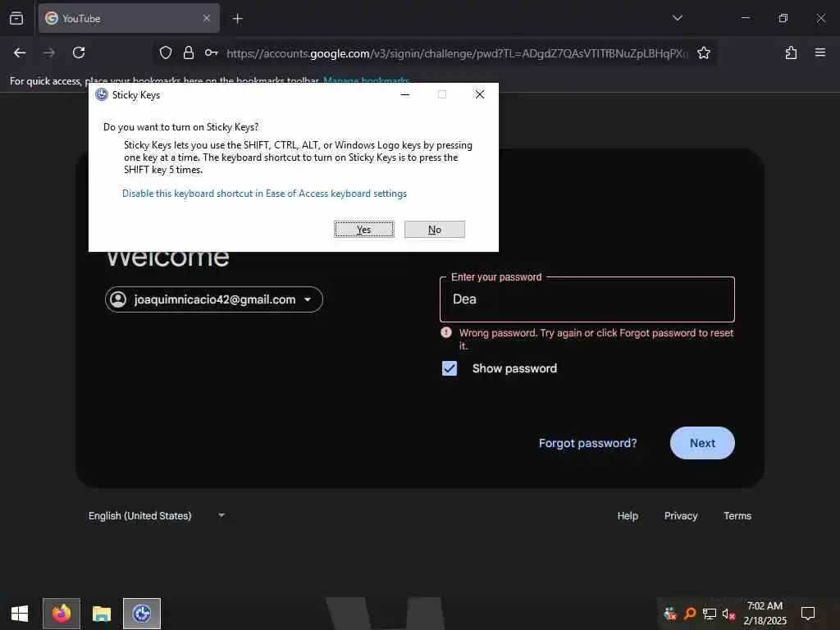Image resolution: width=840 pixels, height=630 pixels.
Task: Click the Manage bookmarks link
Action: [x=366, y=81]
